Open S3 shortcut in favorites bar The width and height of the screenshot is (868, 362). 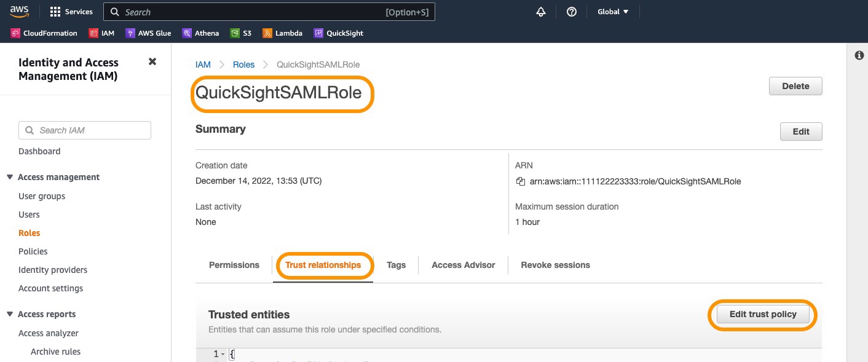pos(241,33)
